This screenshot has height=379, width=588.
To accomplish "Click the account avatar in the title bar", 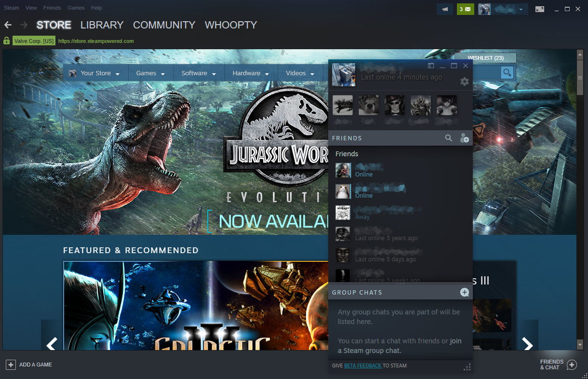I will click(484, 9).
